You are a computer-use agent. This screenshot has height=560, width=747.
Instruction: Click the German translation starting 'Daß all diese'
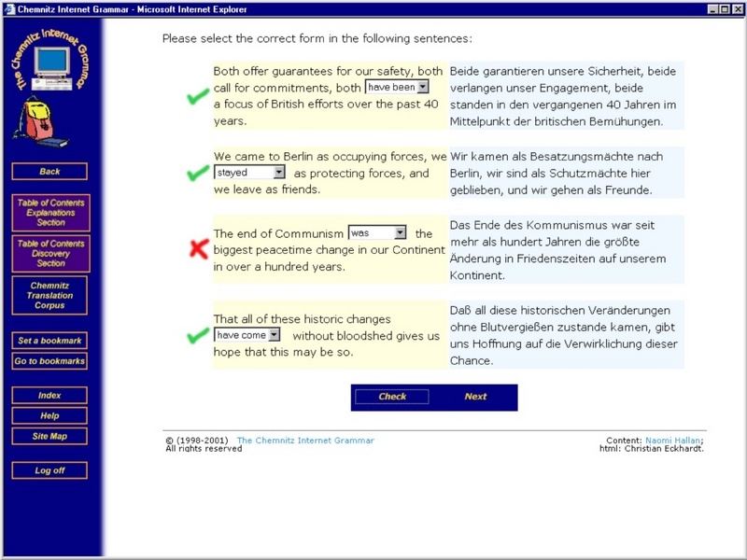[x=566, y=335]
